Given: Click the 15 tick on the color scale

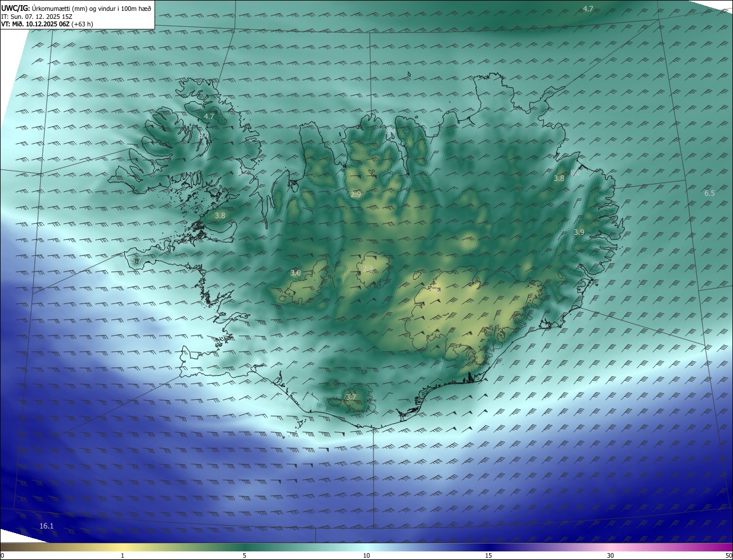Looking at the screenshot, I should pos(488,555).
